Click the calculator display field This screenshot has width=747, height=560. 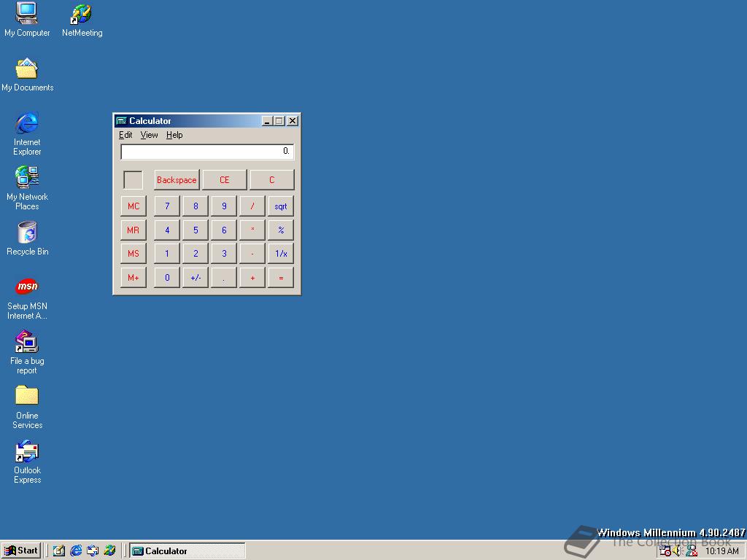207,152
